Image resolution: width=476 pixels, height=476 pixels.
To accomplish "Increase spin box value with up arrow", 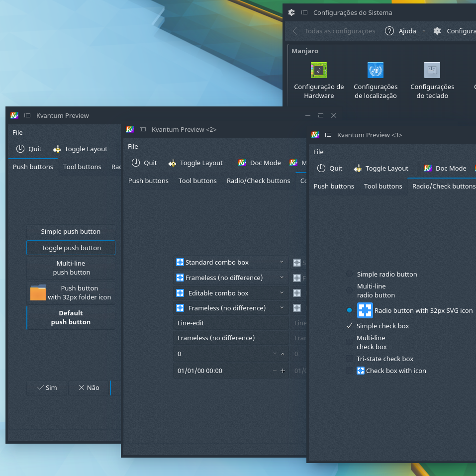I will pyautogui.click(x=283, y=354).
